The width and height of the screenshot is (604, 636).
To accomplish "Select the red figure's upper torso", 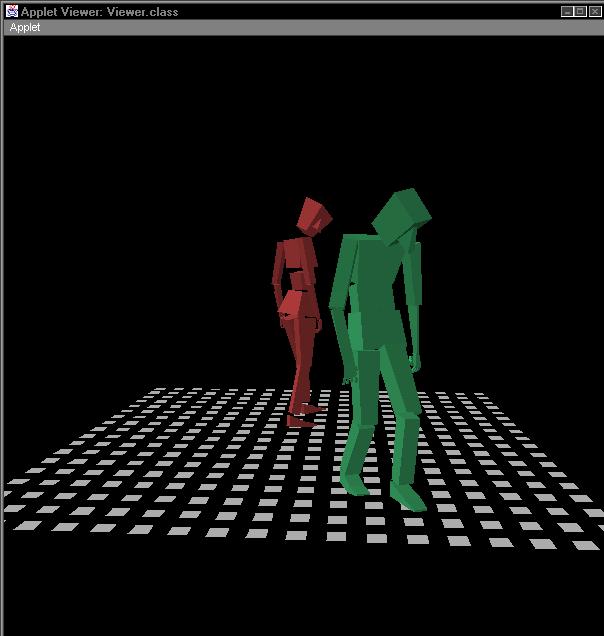I will pos(297,260).
